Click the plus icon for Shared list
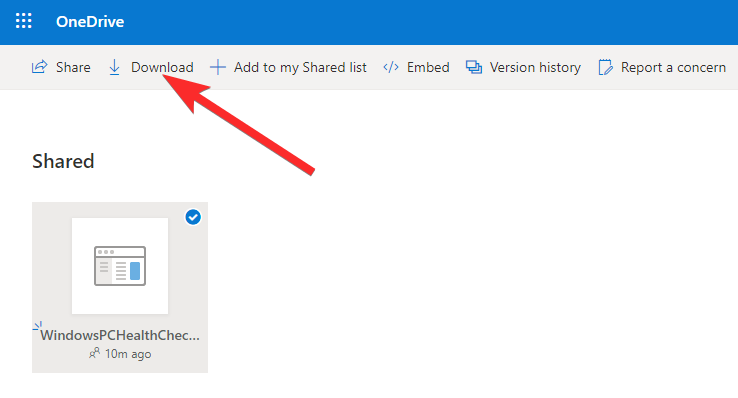 [x=217, y=67]
